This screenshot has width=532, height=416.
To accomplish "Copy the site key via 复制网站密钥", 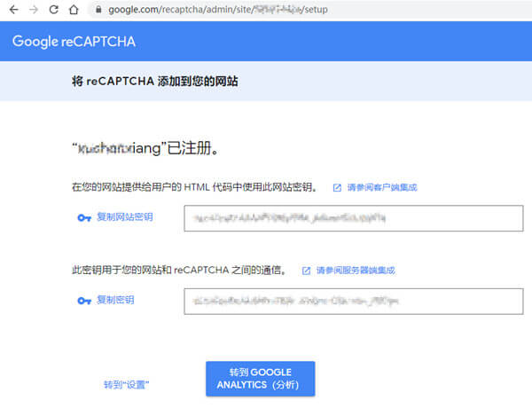I will coord(124,216).
